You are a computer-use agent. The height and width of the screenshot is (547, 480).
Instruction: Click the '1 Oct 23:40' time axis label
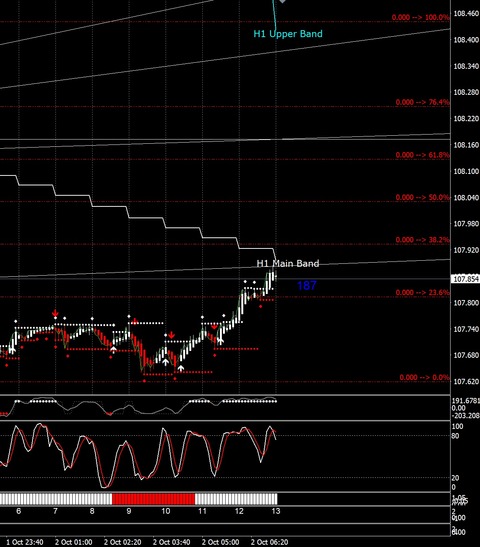(x=25, y=542)
